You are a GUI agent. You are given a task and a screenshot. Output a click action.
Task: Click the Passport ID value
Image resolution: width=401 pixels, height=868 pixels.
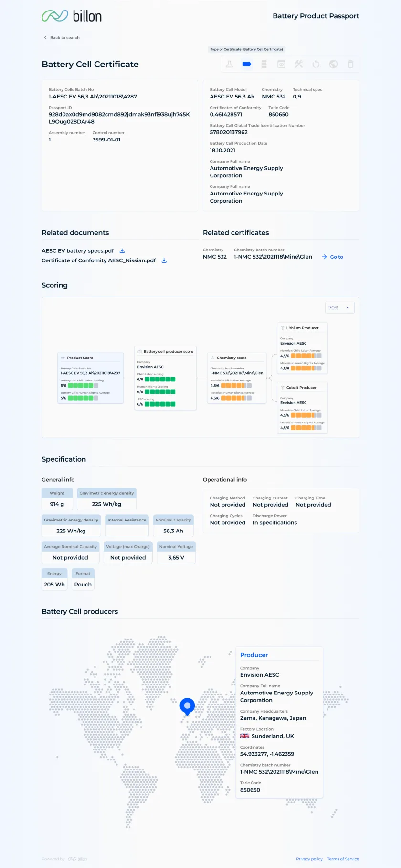pos(119,118)
